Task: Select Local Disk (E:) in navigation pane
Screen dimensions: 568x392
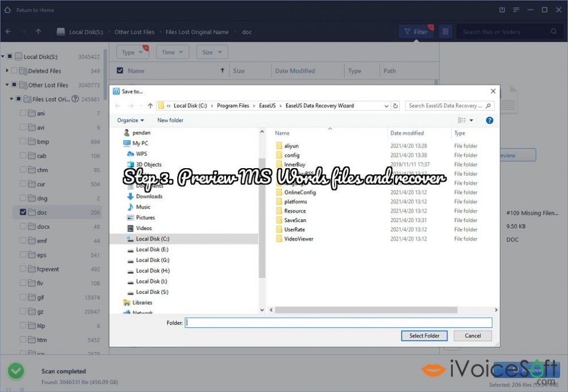Action: [152, 249]
